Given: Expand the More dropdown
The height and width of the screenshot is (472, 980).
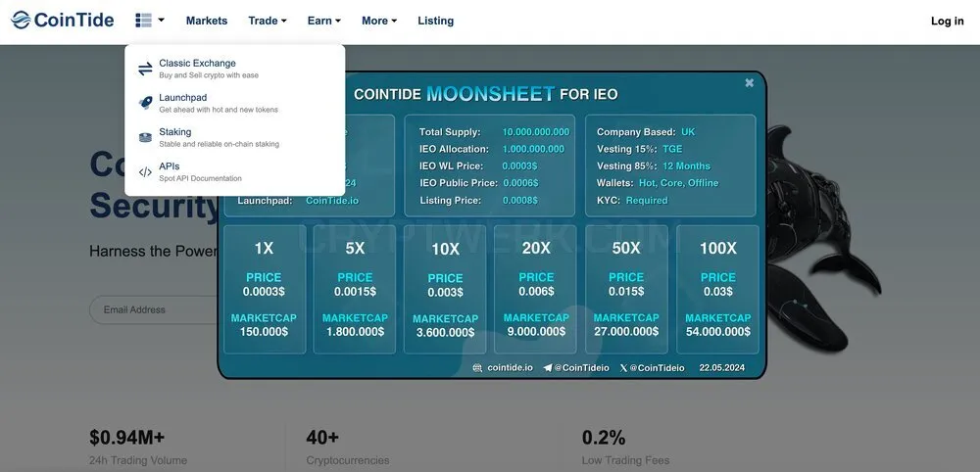Looking at the screenshot, I should coord(379,21).
